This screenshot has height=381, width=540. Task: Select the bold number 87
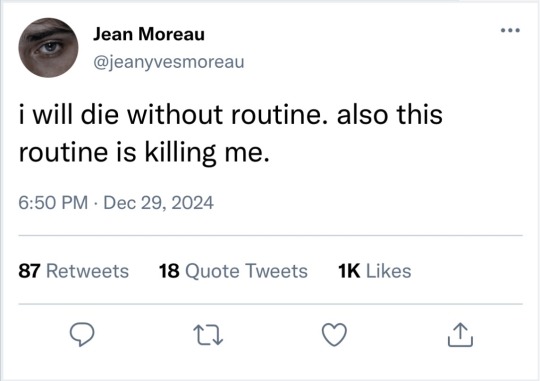tap(30, 271)
